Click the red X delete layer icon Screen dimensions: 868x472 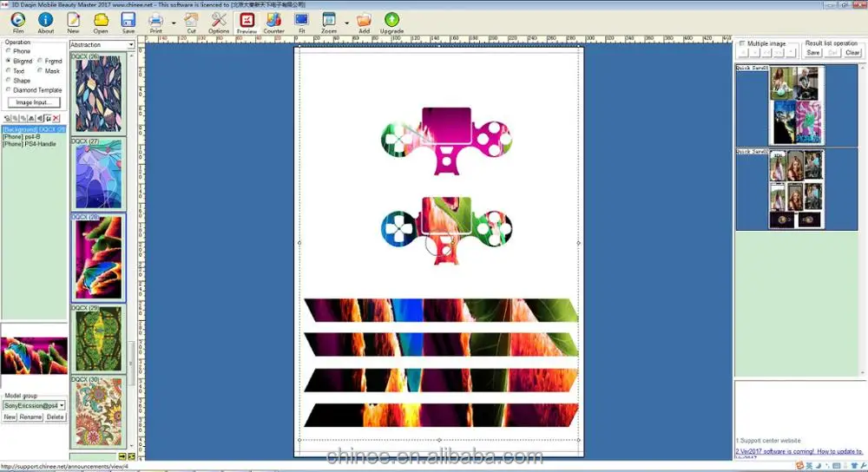[x=56, y=118]
